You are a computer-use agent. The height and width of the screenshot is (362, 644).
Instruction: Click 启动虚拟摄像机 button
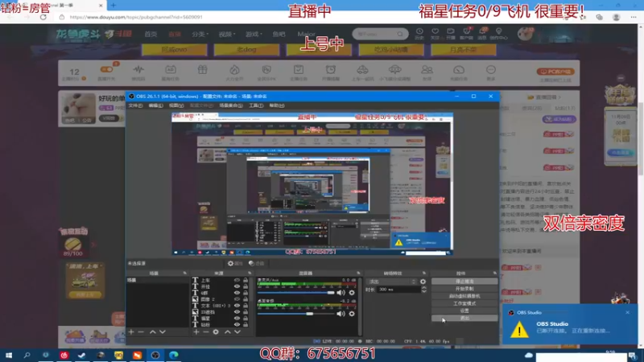point(464,296)
